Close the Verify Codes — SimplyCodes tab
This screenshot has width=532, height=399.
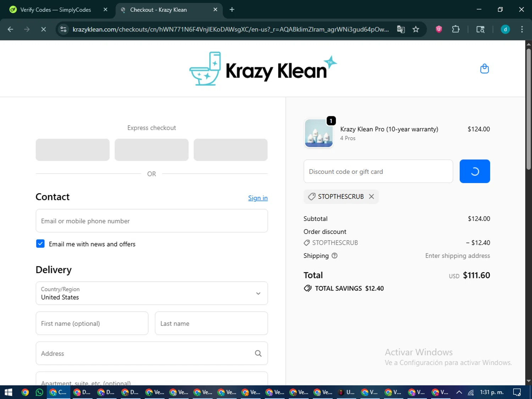[x=105, y=10]
